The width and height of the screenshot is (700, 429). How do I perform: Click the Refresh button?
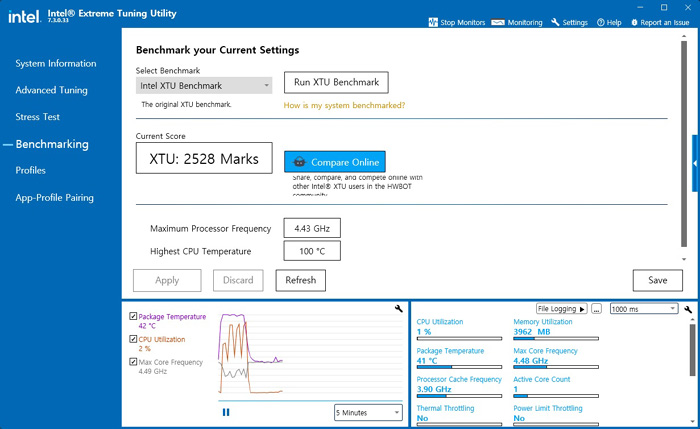pos(300,280)
